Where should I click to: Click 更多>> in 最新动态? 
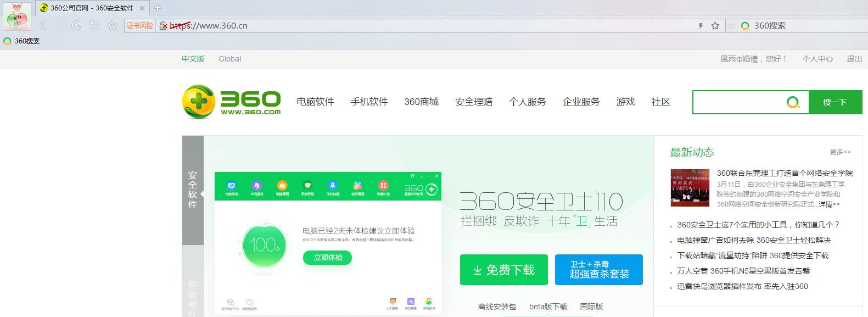[x=840, y=152]
